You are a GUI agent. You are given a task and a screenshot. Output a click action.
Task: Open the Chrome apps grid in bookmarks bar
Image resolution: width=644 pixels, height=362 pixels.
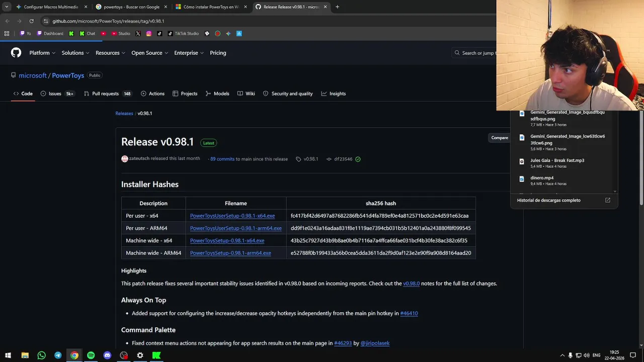coord(7,34)
